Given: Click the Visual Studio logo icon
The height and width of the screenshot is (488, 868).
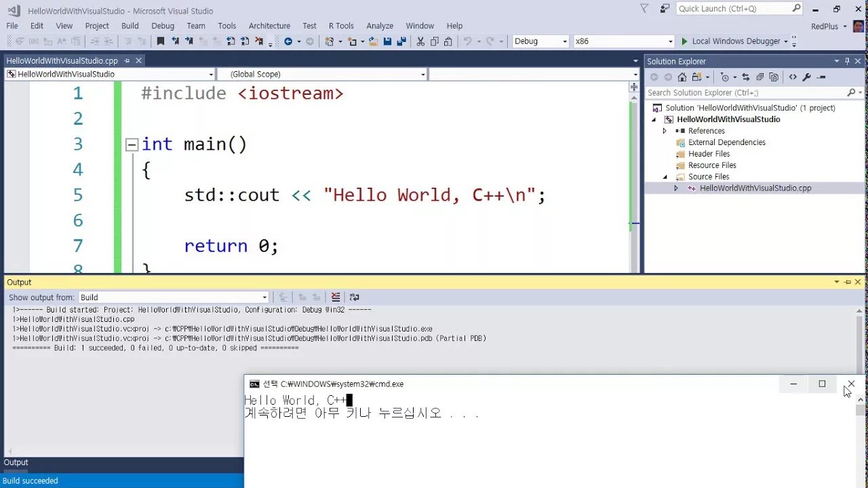Looking at the screenshot, I should pos(14,9).
